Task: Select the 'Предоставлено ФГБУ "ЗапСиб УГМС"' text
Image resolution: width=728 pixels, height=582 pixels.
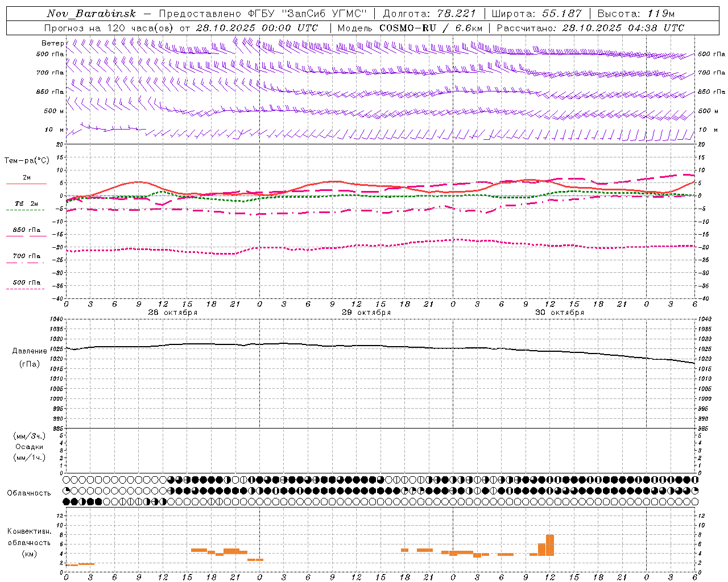Action: pyautogui.click(x=263, y=14)
